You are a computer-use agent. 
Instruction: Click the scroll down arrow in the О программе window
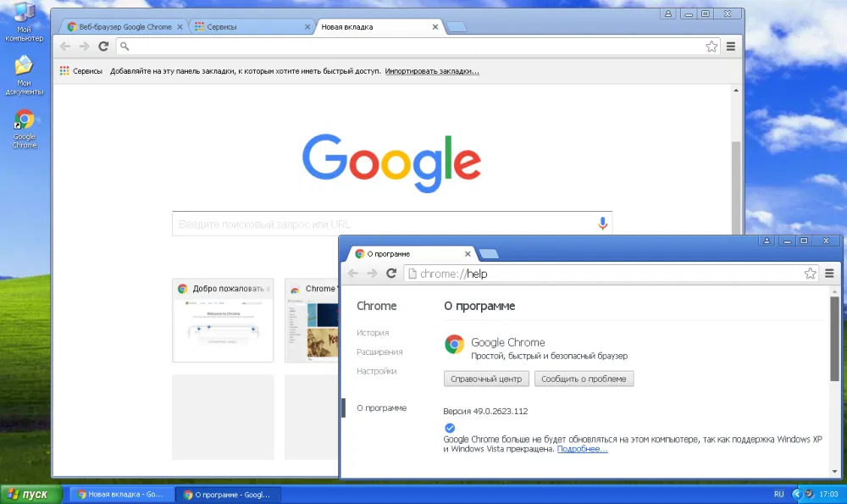(x=834, y=471)
